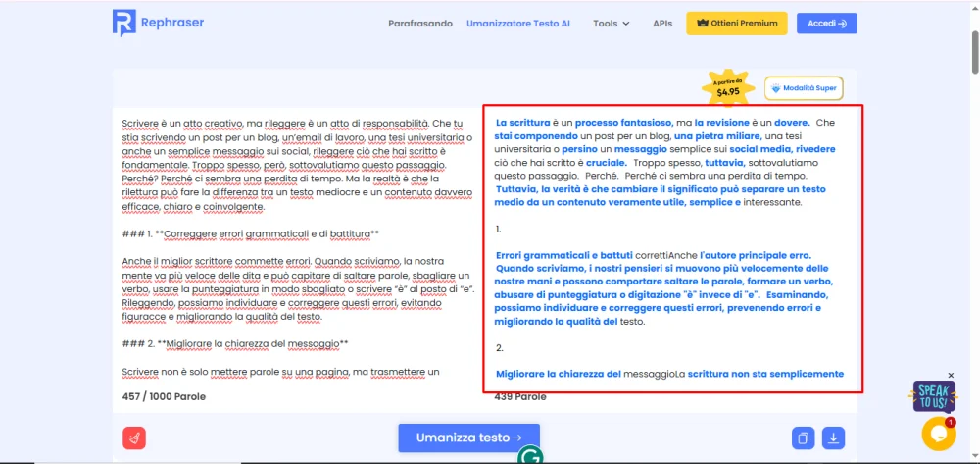Click the '457 / 1000 Parole' counter
Image resolution: width=980 pixels, height=464 pixels.
pyautogui.click(x=164, y=396)
